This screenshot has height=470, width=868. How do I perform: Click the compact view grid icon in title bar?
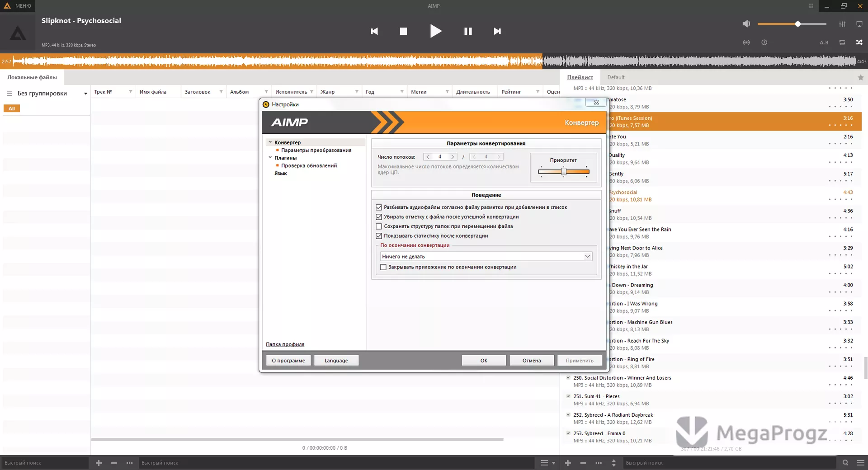[x=811, y=6]
